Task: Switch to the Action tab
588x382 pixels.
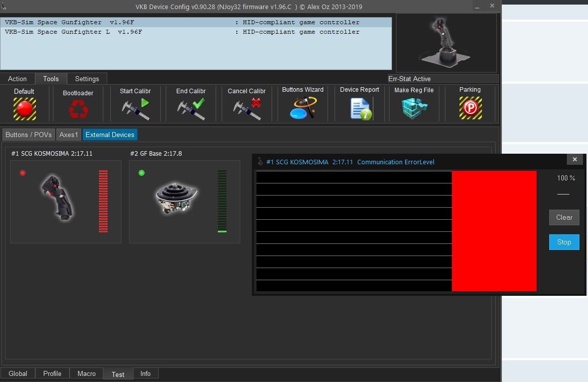Action: coord(17,79)
